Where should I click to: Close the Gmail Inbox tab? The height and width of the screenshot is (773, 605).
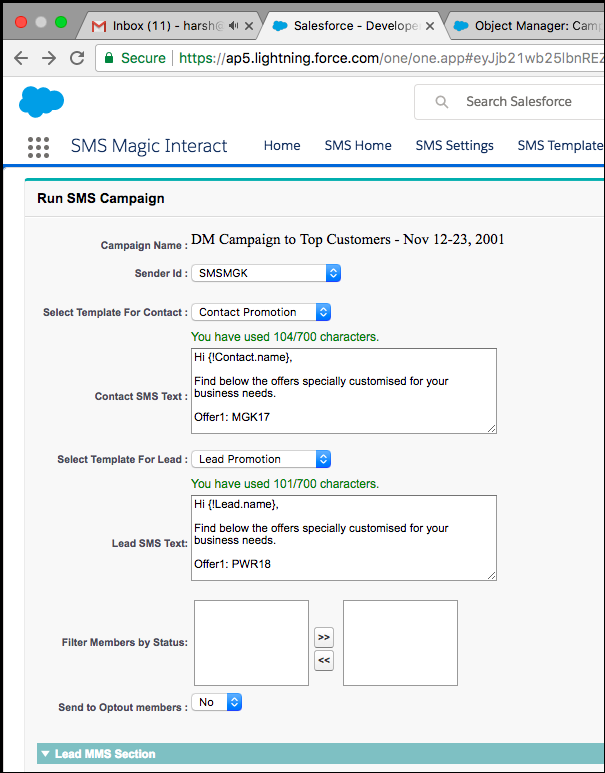(x=249, y=26)
